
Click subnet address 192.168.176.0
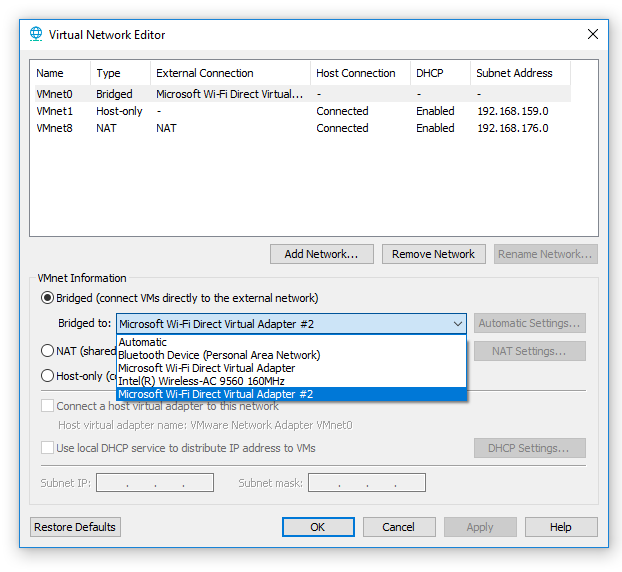[513, 128]
